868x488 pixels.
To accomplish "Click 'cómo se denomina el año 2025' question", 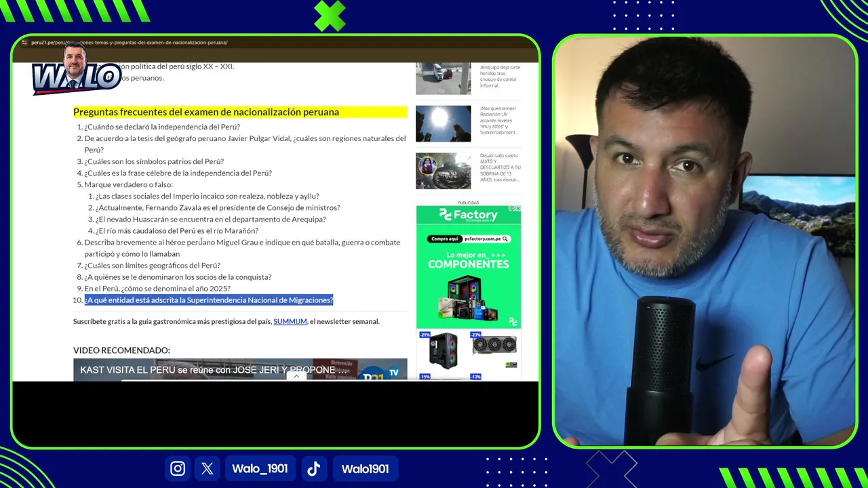I will pyautogui.click(x=157, y=288).
